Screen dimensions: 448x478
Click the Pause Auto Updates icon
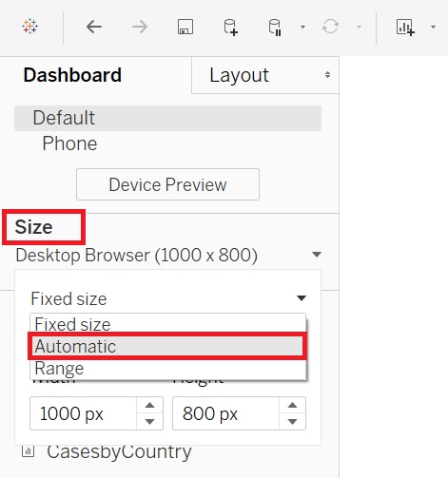point(275,28)
